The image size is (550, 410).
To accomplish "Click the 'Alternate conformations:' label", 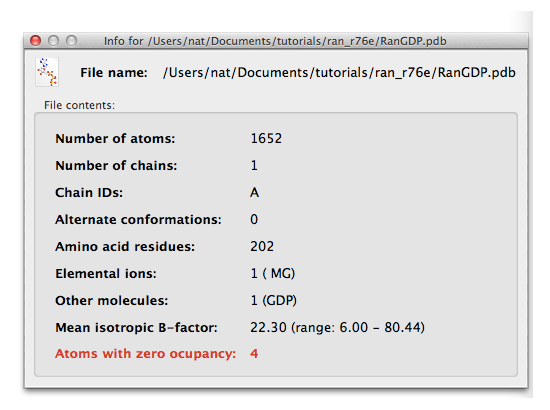I will [x=139, y=220].
